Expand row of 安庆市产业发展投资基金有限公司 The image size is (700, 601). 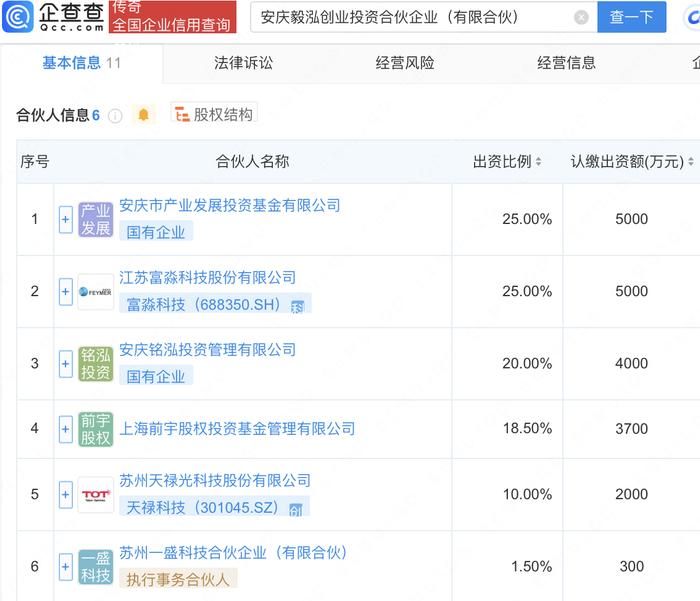pos(66,219)
